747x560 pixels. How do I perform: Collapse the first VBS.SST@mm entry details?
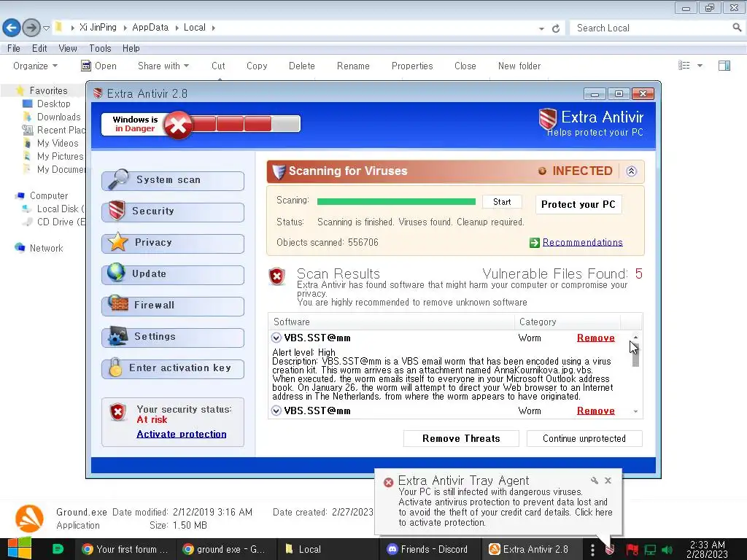pyautogui.click(x=276, y=338)
